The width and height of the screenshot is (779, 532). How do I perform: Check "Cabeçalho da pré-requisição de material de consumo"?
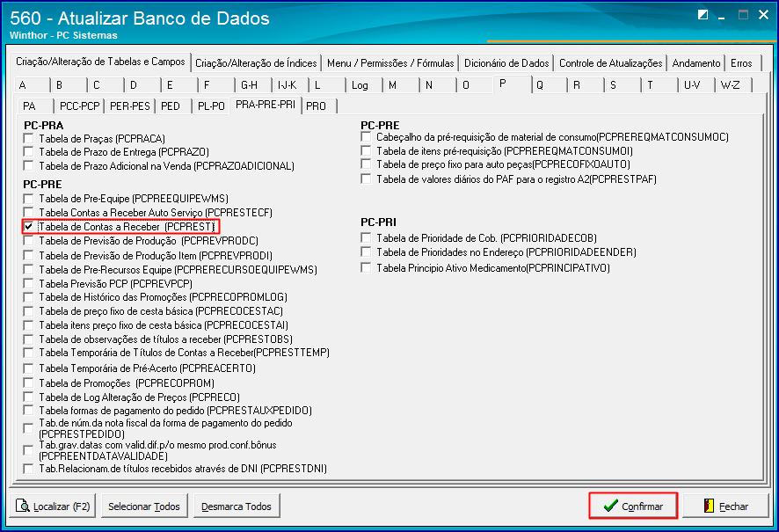[x=366, y=138]
